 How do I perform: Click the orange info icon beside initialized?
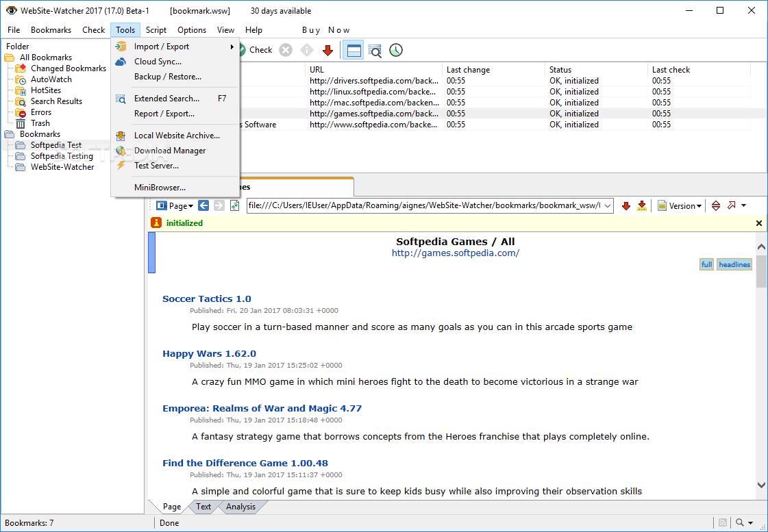(x=156, y=223)
